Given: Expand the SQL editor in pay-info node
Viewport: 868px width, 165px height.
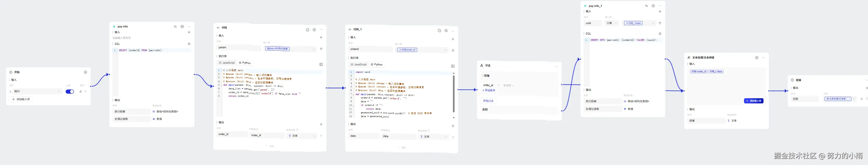Looking at the screenshot, I should [189, 44].
